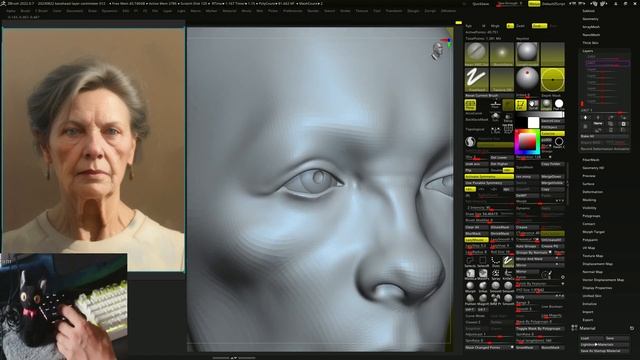The image size is (640, 360).
Task: Toggle the >X< symmetry axis
Action: tap(470, 189)
